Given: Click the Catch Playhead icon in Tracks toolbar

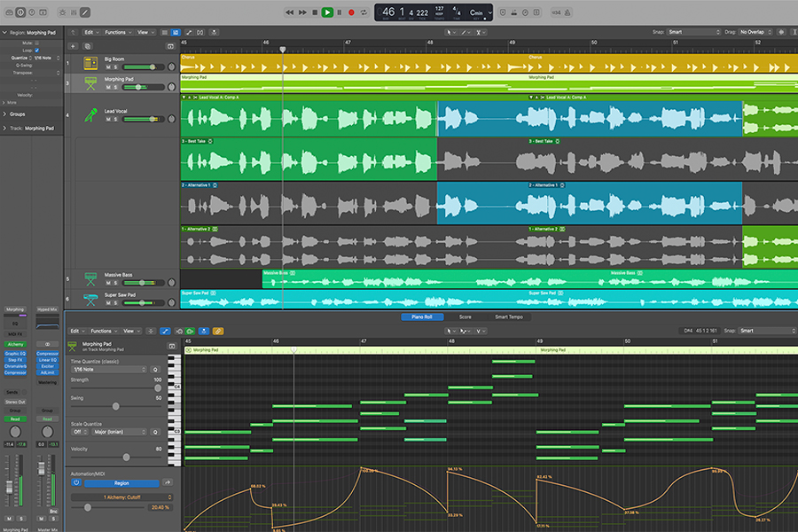Looking at the screenshot, I should point(215,32).
